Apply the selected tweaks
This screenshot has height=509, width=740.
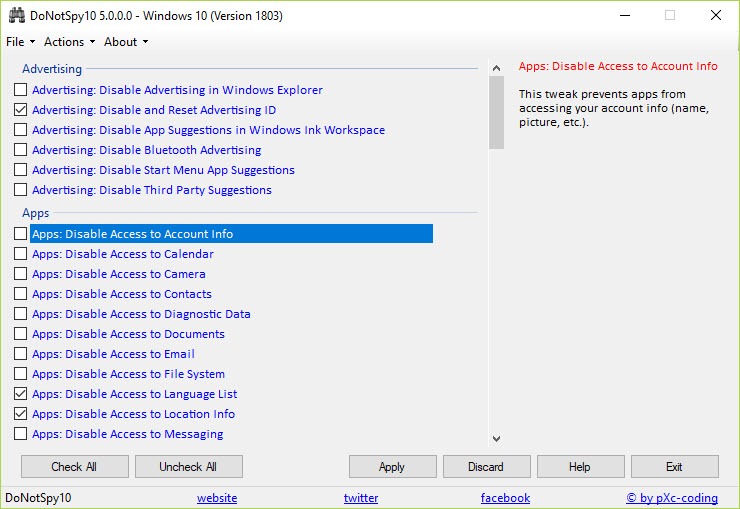point(393,467)
